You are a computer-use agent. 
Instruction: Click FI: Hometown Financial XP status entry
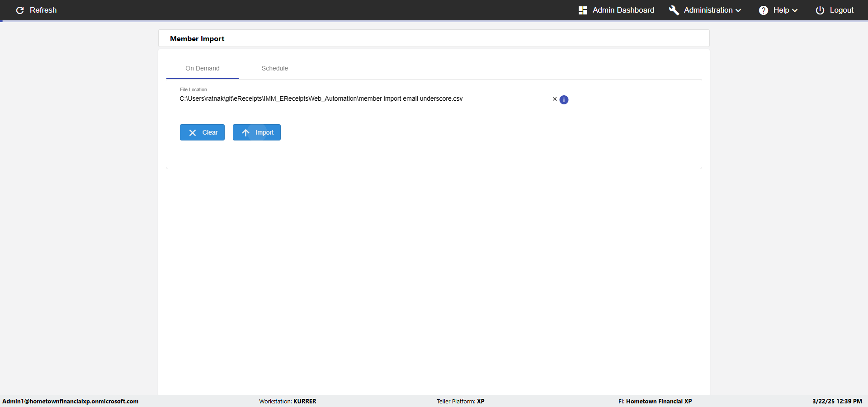(x=655, y=401)
